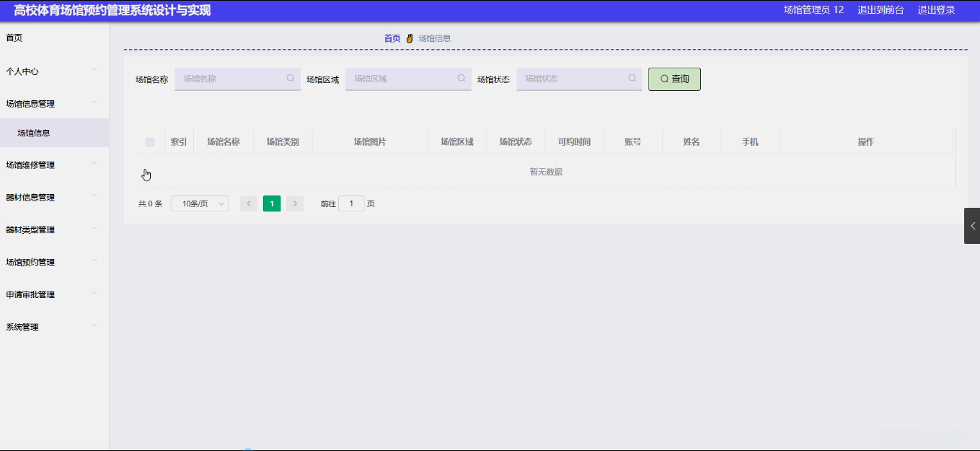
Task: Click 场馆类别 column header
Action: (283, 141)
